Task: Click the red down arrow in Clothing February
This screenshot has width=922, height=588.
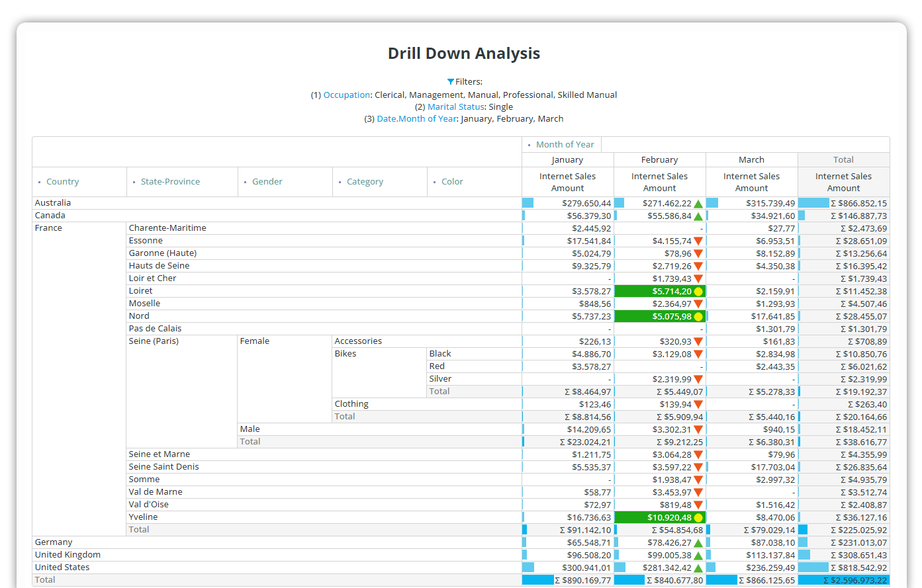Action: click(698, 404)
